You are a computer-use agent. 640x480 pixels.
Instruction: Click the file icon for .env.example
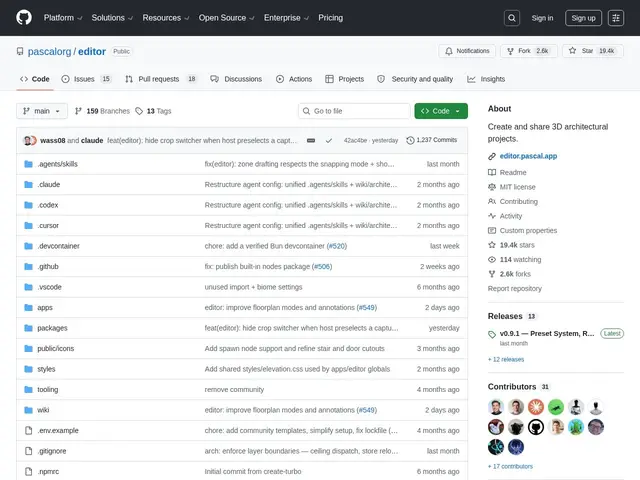[28, 430]
